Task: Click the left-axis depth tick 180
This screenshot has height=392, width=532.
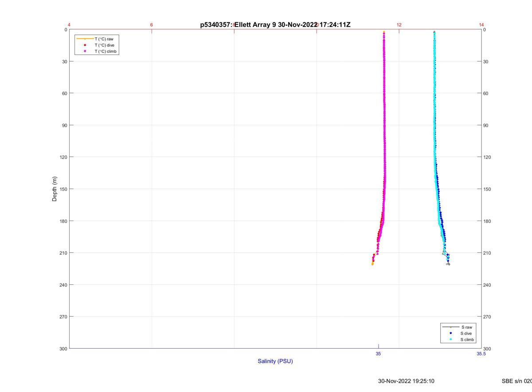Action: (63, 221)
